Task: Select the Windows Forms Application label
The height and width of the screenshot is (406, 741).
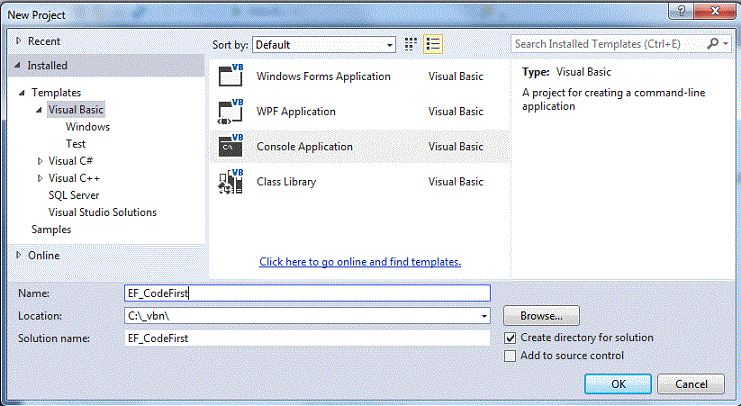Action: (323, 76)
